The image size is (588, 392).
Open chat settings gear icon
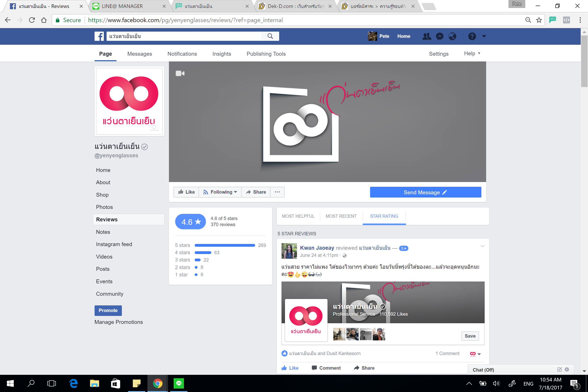567,369
